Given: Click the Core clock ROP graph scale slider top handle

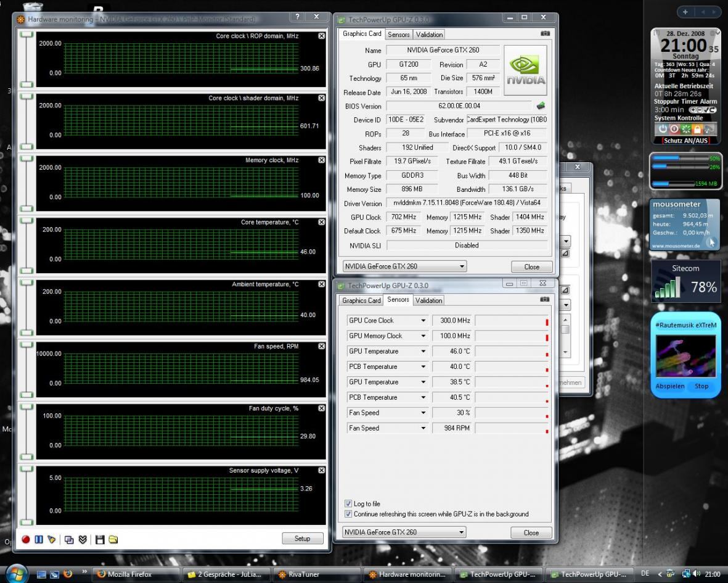Looking at the screenshot, I should coord(27,35).
